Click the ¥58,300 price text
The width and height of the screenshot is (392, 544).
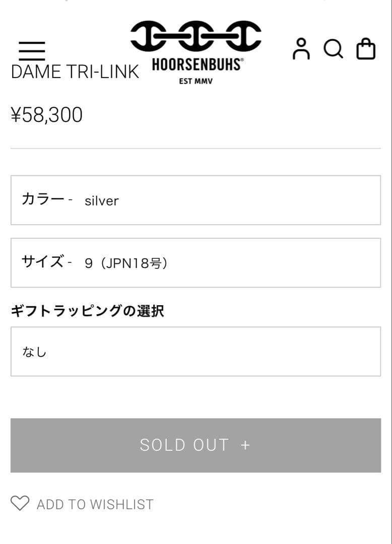46,115
